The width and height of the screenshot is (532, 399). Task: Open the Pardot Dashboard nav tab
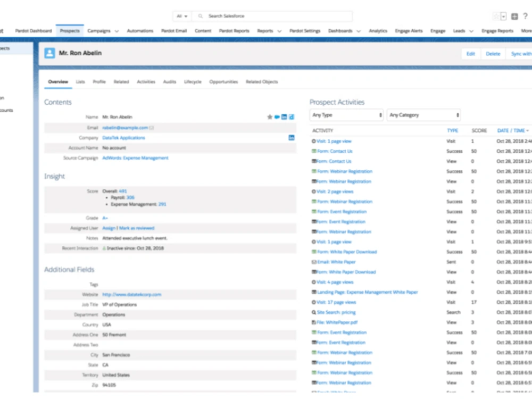34,31
